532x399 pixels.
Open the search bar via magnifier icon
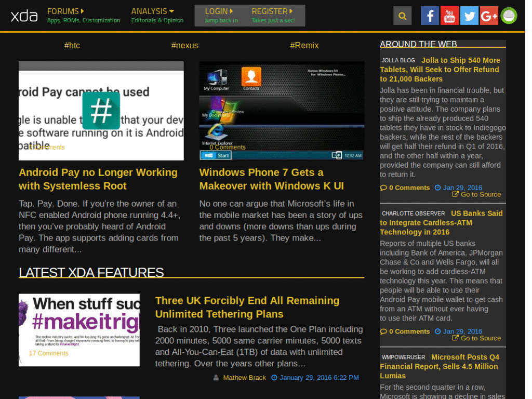click(402, 16)
